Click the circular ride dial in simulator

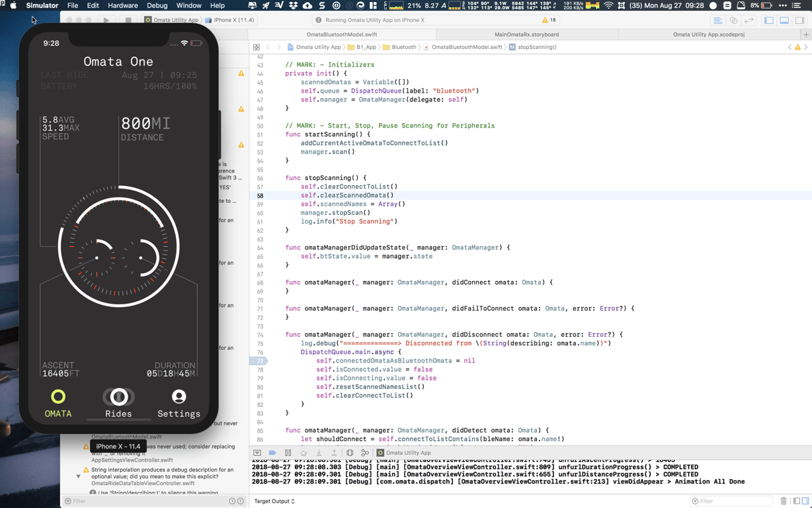(x=119, y=247)
